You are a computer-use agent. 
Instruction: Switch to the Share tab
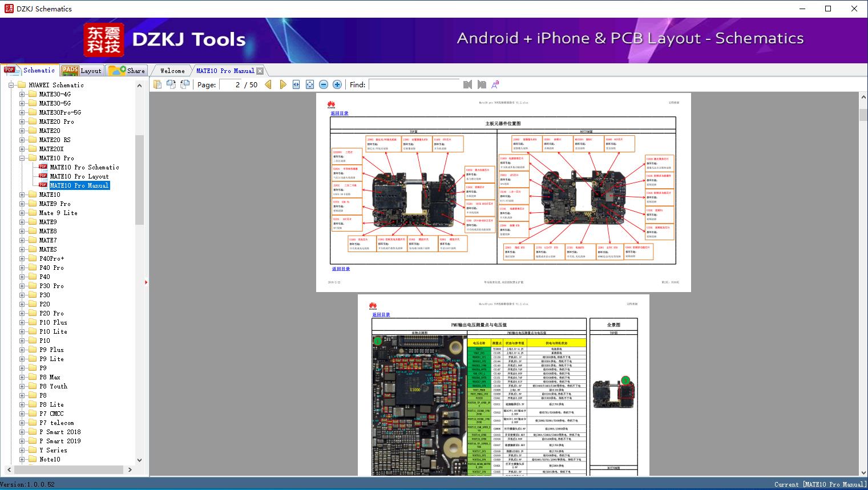coord(127,71)
